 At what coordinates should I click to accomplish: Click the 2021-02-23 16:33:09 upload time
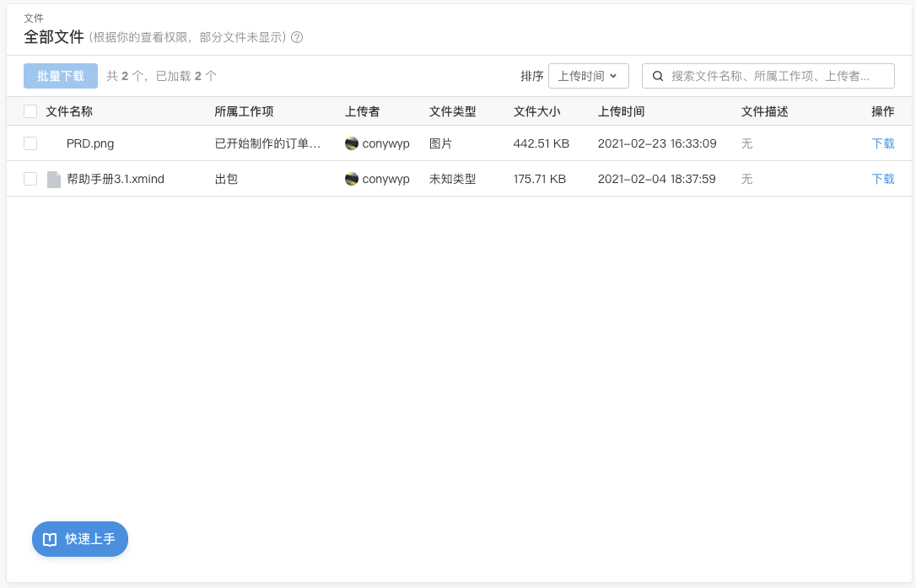pyautogui.click(x=657, y=143)
